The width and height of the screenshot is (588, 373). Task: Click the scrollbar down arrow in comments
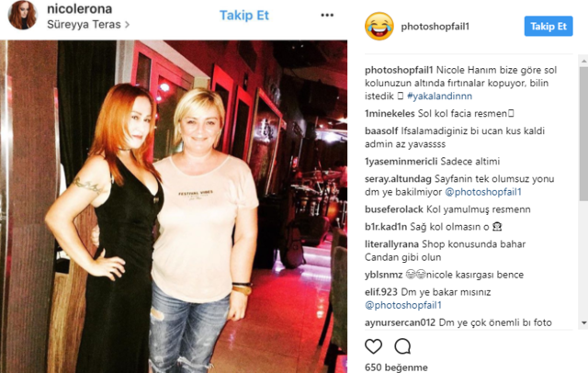pyautogui.click(x=584, y=322)
